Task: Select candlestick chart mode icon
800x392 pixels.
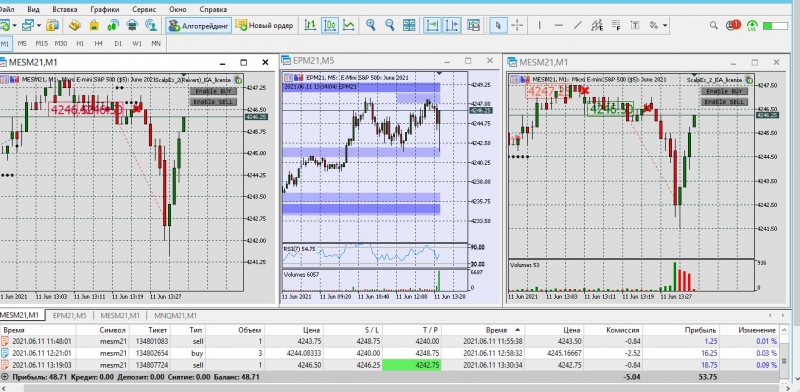Action: (330, 25)
